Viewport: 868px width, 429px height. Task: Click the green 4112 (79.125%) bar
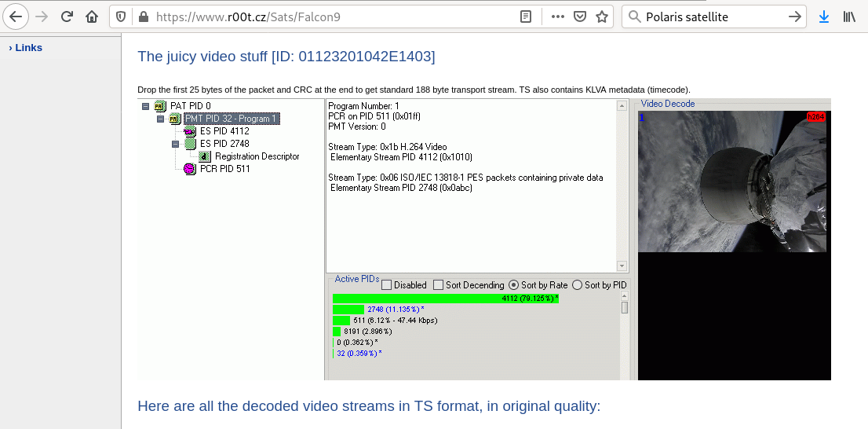tap(446, 299)
